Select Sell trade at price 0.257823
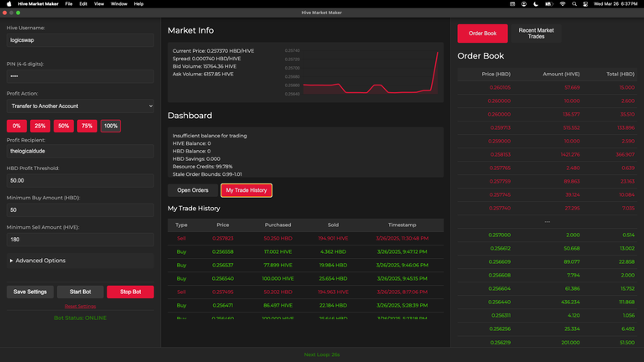Screen dimensions: 644x362 305,238
